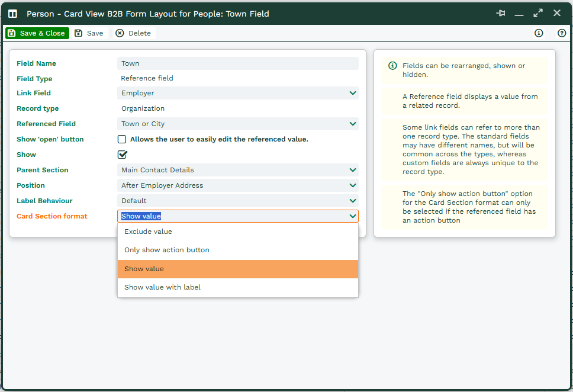Image resolution: width=573 pixels, height=392 pixels.
Task: Click the Field Name text input
Action: pos(237,63)
